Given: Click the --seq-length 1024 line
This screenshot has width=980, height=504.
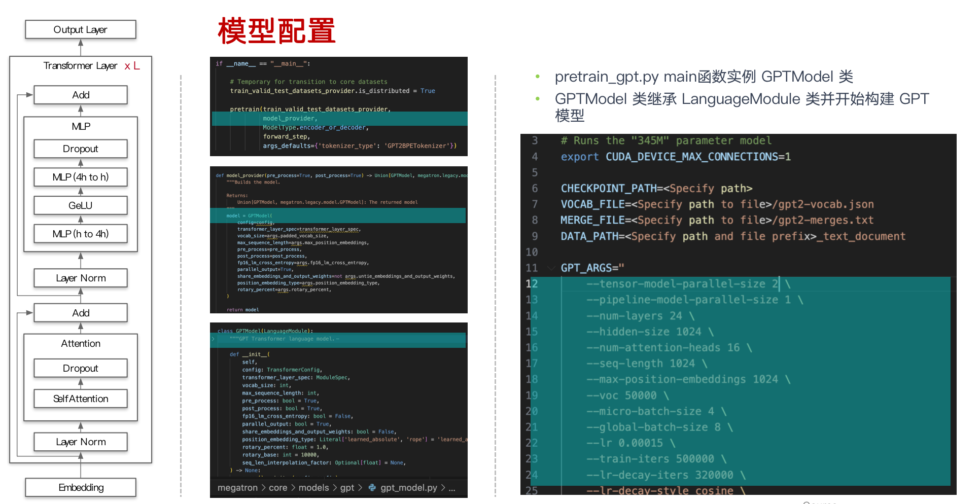Looking at the screenshot, I should pos(647,364).
